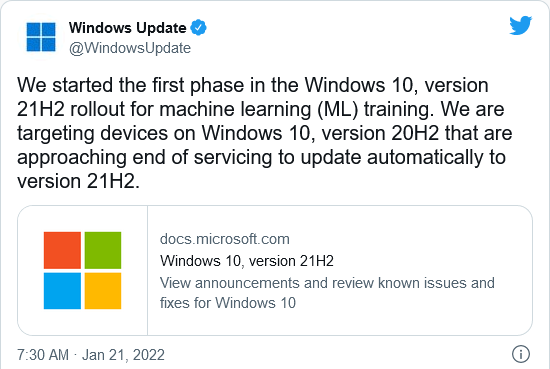
Task: Click the Twitter bird logo
Action: (x=521, y=25)
